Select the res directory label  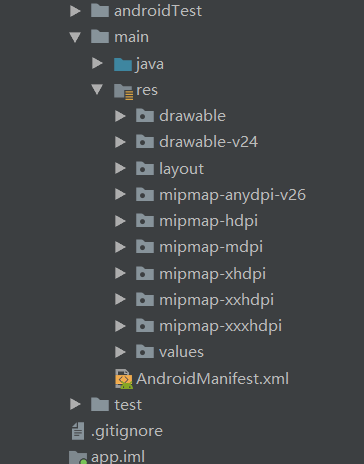pos(147,90)
